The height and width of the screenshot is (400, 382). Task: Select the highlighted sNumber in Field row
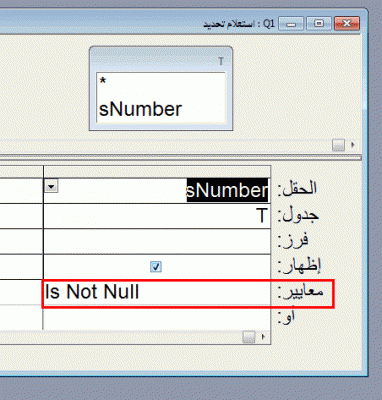click(x=227, y=190)
